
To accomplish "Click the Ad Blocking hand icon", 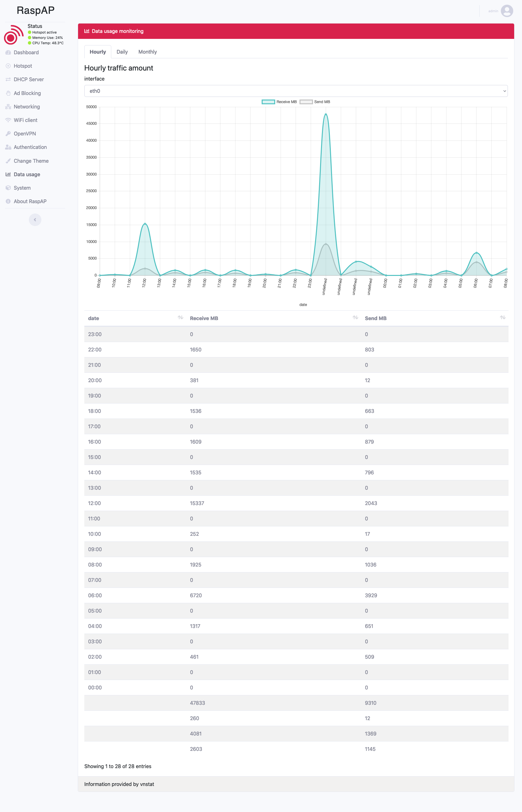I will pos(8,93).
